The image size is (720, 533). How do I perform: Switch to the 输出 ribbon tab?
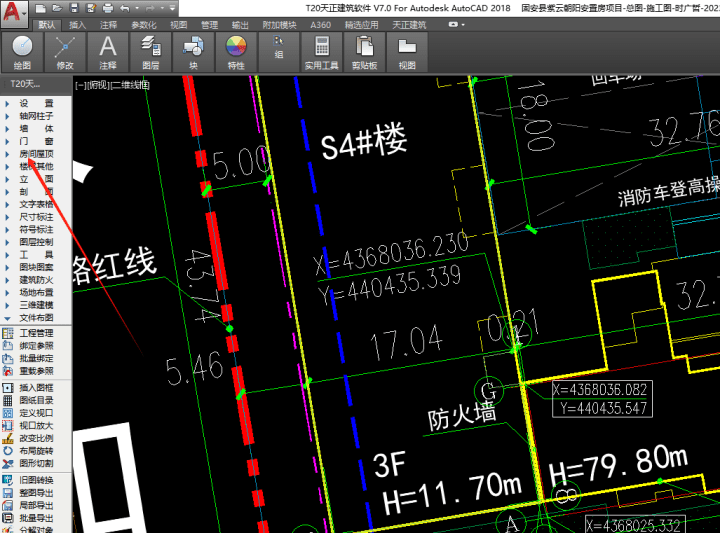point(240,25)
